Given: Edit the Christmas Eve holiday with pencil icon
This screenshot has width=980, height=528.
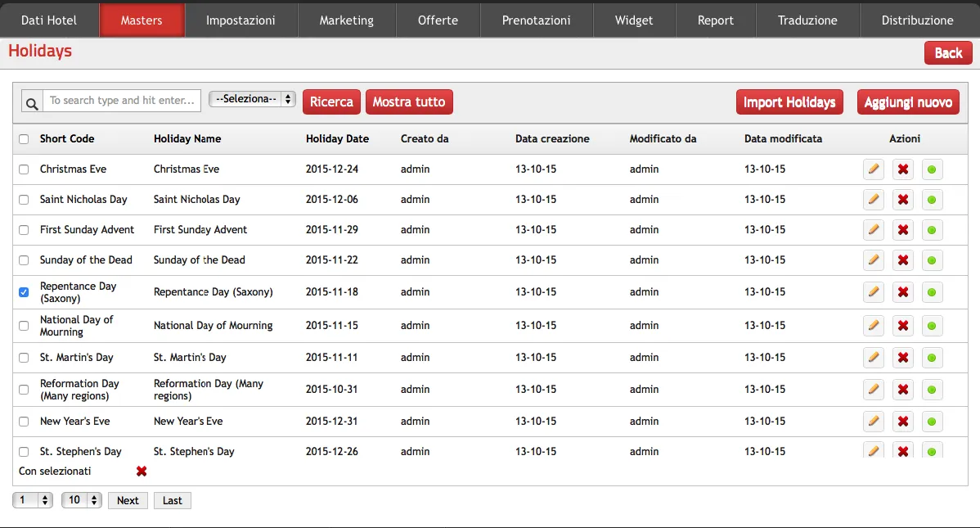Looking at the screenshot, I should (x=873, y=169).
